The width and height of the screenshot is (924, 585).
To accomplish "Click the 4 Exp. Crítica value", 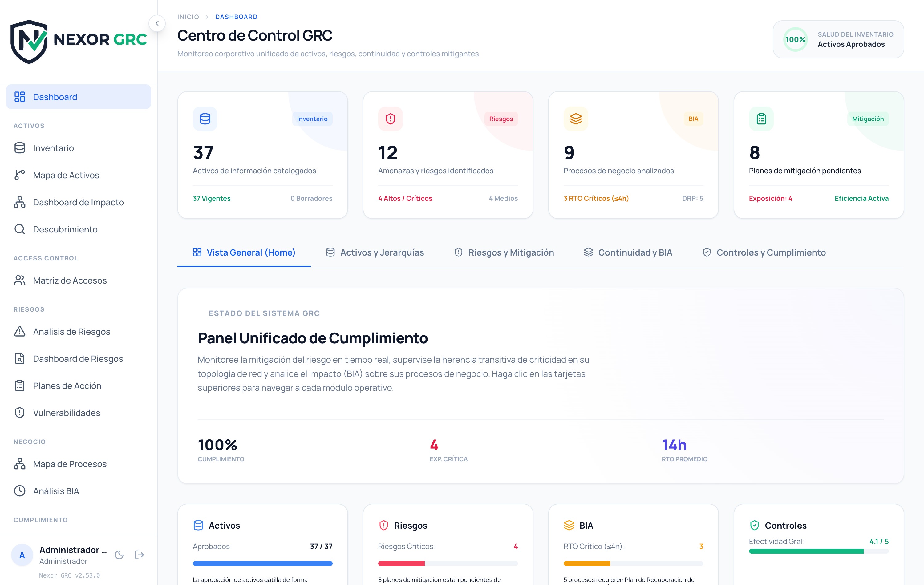I will 434,445.
